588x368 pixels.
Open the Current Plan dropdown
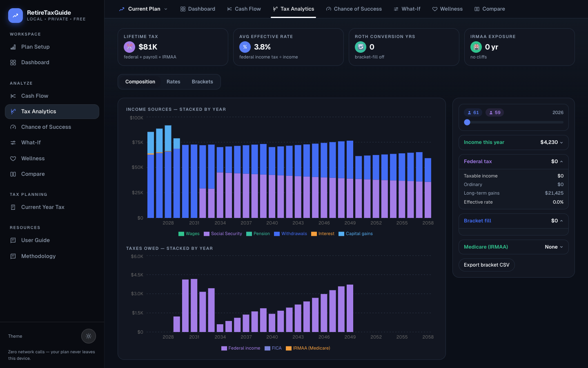pos(143,9)
